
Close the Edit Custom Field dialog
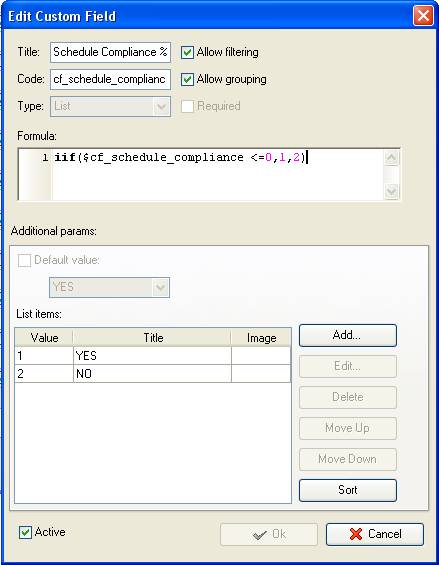coord(423,16)
